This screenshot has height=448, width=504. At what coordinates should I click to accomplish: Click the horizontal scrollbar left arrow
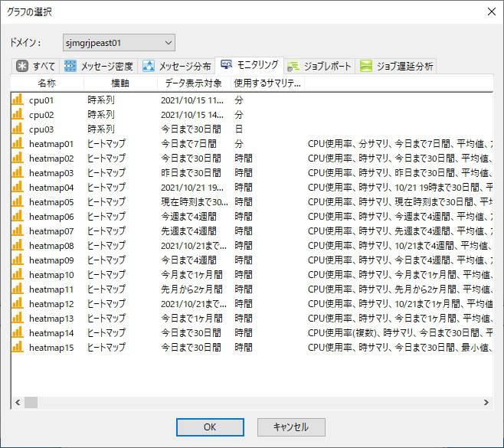[x=18, y=402]
